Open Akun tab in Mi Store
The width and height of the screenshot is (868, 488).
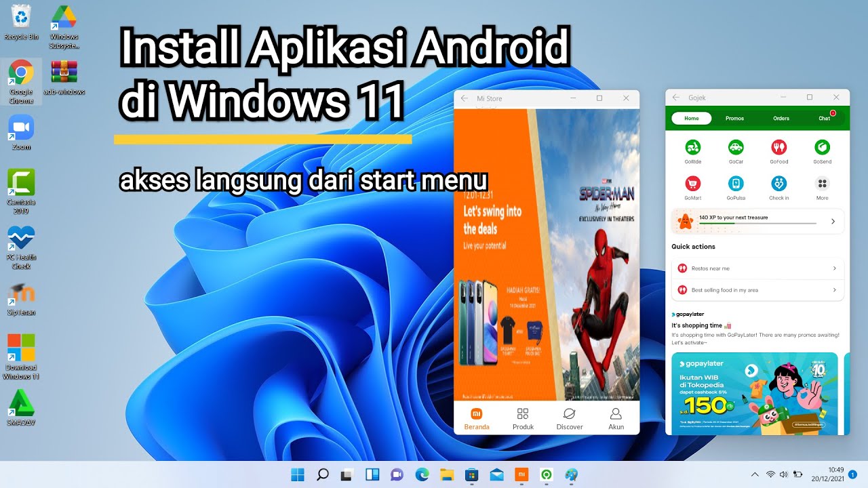coord(616,419)
